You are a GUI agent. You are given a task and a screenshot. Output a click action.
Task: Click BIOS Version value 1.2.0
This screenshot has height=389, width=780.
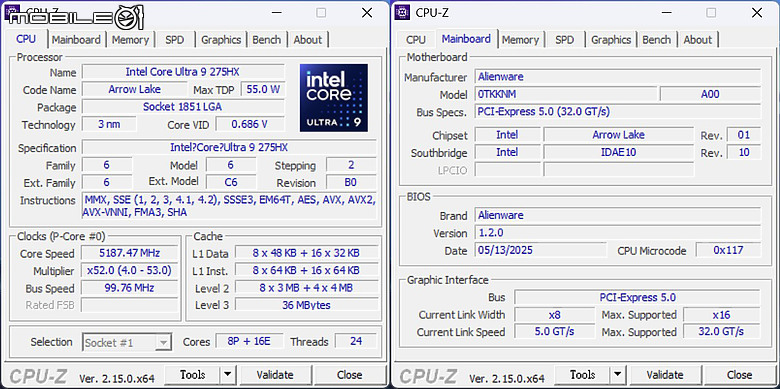[x=617, y=233]
